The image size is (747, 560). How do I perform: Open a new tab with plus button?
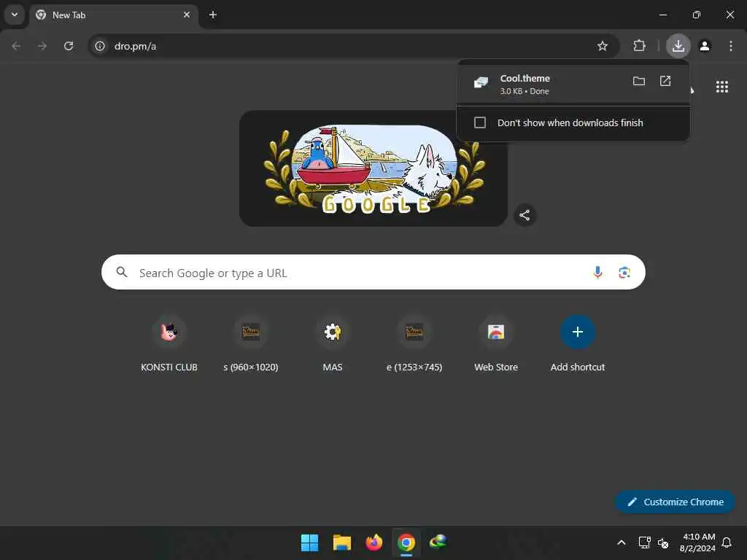tap(213, 15)
